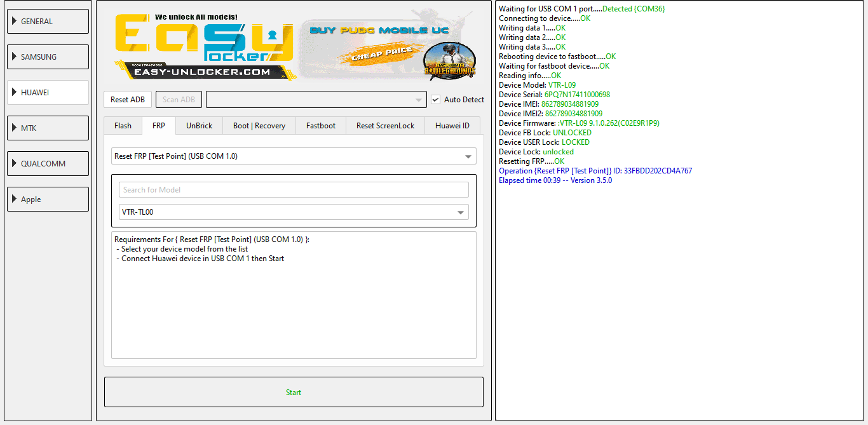Click the Resetting FRP OK log line
Viewport: 868px width, 425px height.
click(x=531, y=161)
